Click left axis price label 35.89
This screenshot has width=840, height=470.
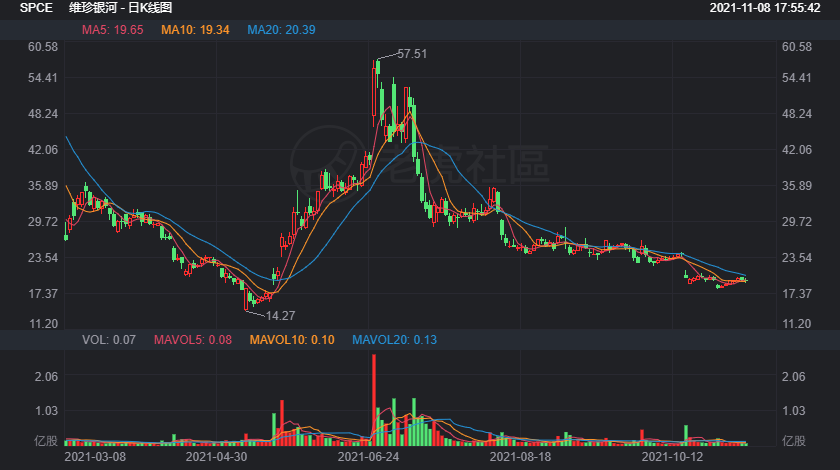pos(43,185)
